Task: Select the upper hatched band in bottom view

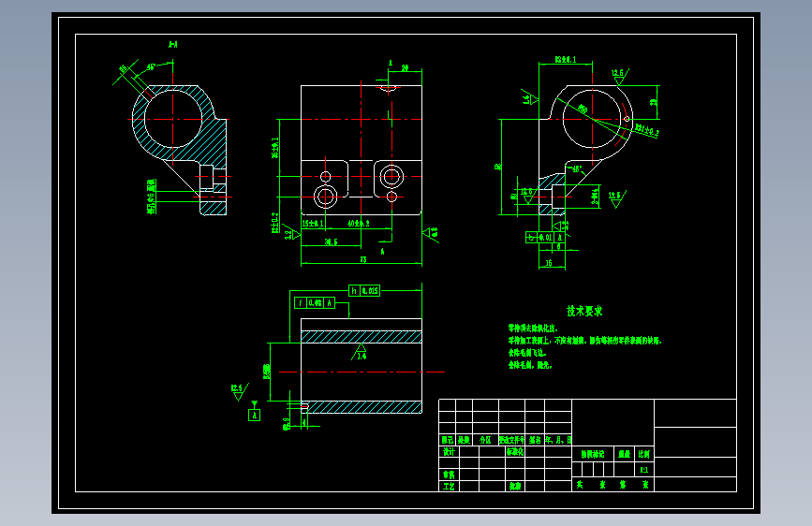Action: [x=362, y=337]
